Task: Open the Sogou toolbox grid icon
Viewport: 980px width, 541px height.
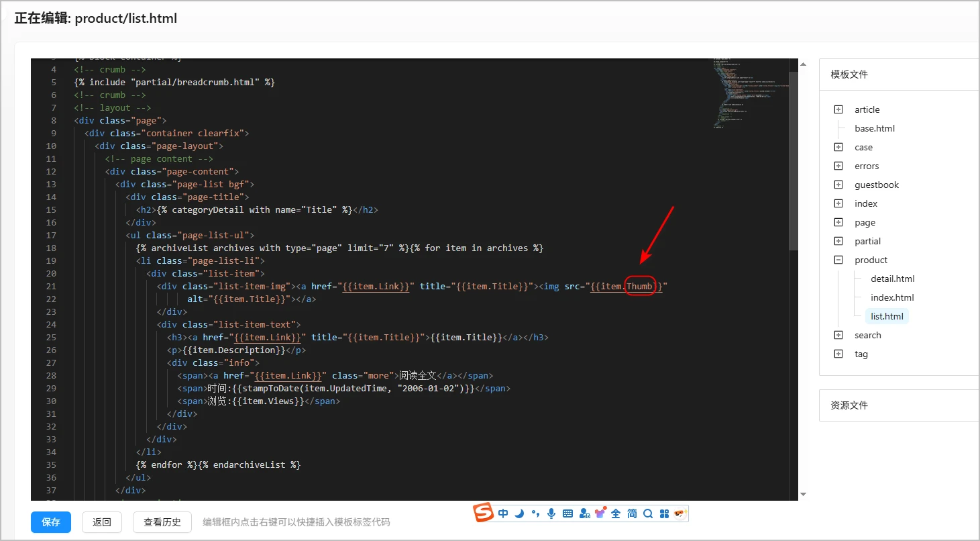Action: [664, 513]
